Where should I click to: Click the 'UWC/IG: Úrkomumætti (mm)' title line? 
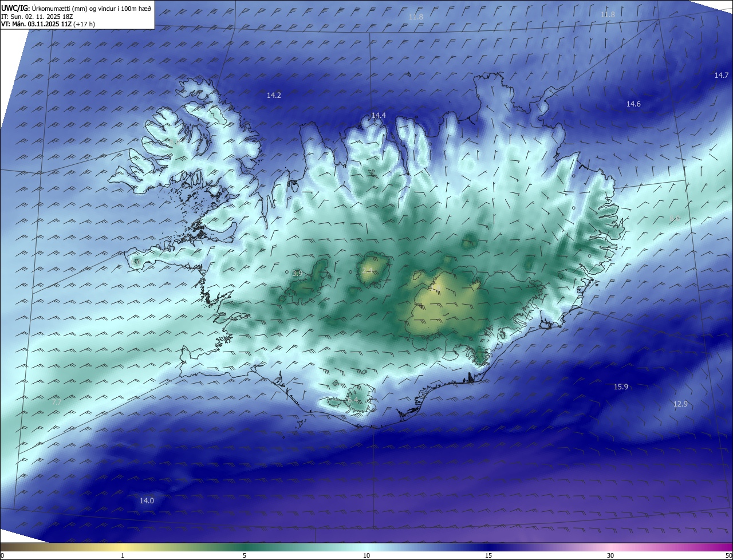click(x=76, y=7)
